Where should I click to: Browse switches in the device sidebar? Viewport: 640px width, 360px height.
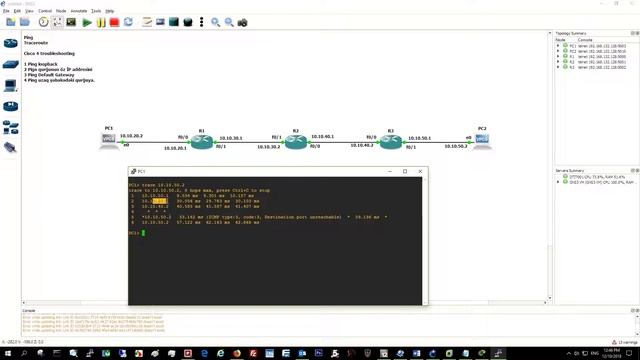11,64
